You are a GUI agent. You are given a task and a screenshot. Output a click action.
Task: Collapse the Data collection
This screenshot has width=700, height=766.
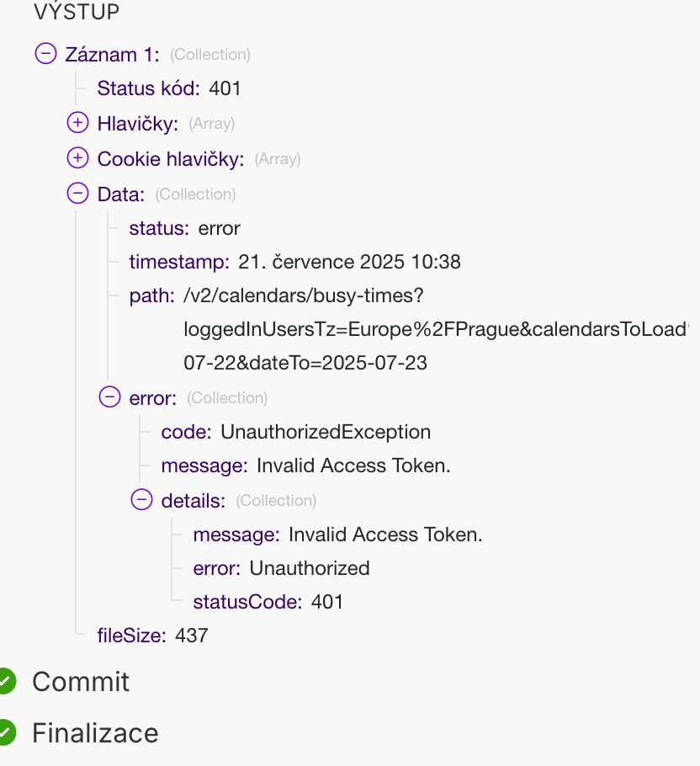coord(77,194)
